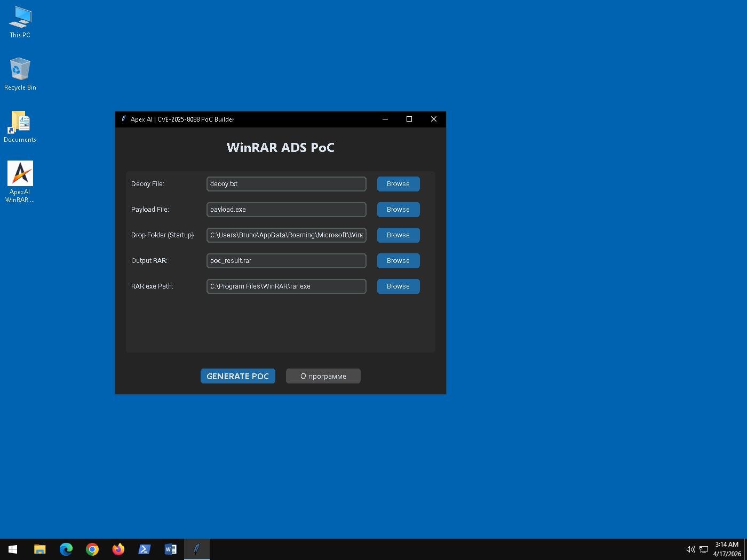Select the Recycle Bin desktop icon

pos(20,74)
